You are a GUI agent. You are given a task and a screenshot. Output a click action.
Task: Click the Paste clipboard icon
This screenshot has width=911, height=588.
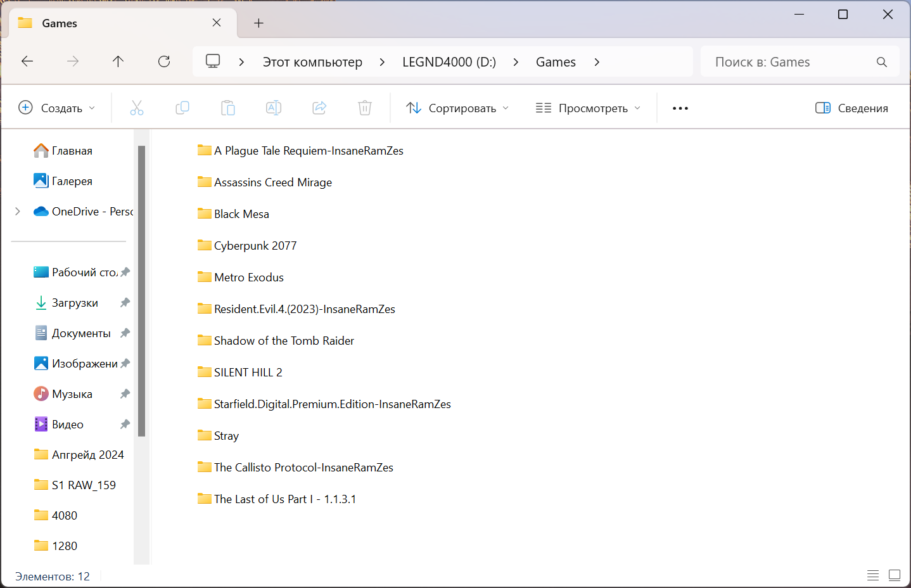(228, 108)
